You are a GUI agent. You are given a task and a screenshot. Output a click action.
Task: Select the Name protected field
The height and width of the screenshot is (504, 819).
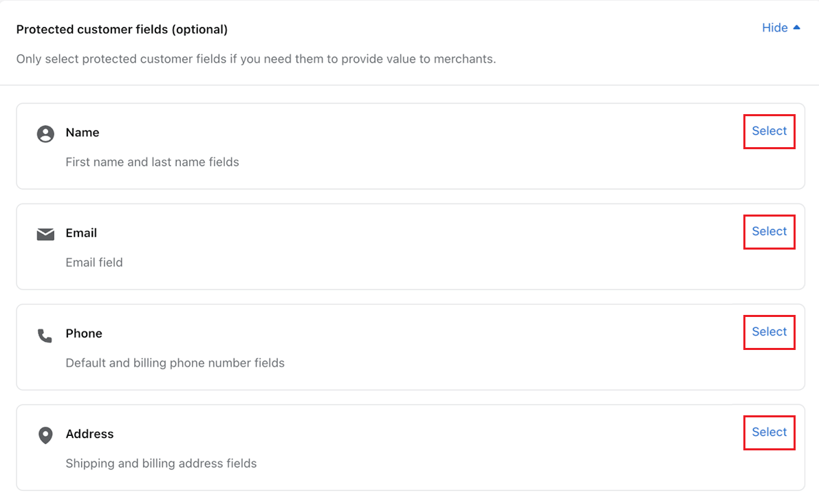[x=769, y=131]
